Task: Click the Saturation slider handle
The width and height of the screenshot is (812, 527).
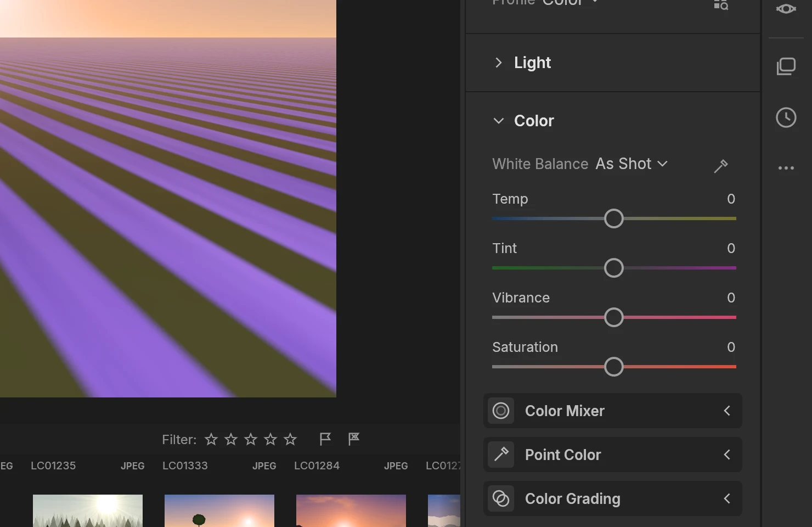Action: point(614,367)
